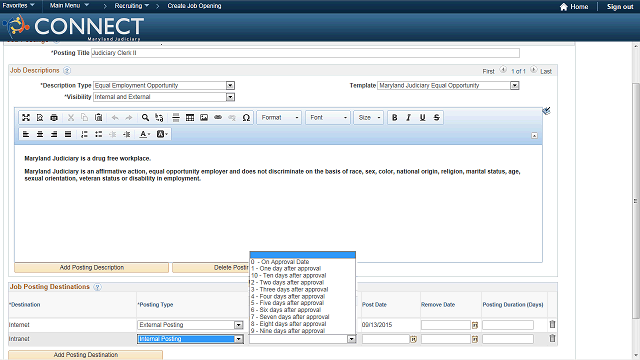Click the Paste clipboard icon

pos(98,118)
